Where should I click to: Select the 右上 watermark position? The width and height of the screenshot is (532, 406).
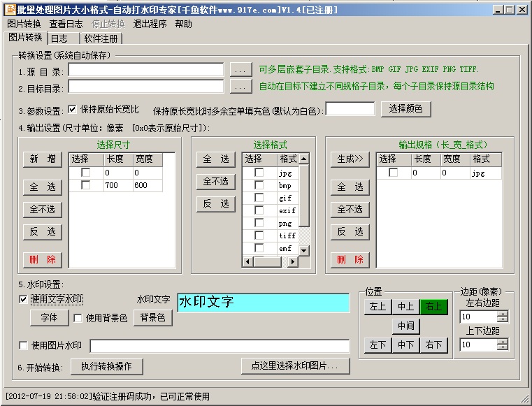(433, 307)
